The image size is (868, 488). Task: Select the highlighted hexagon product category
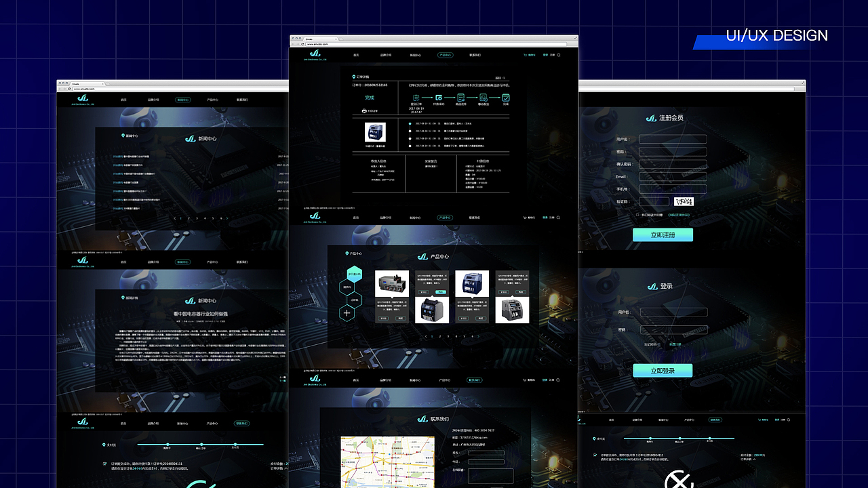[x=353, y=274]
